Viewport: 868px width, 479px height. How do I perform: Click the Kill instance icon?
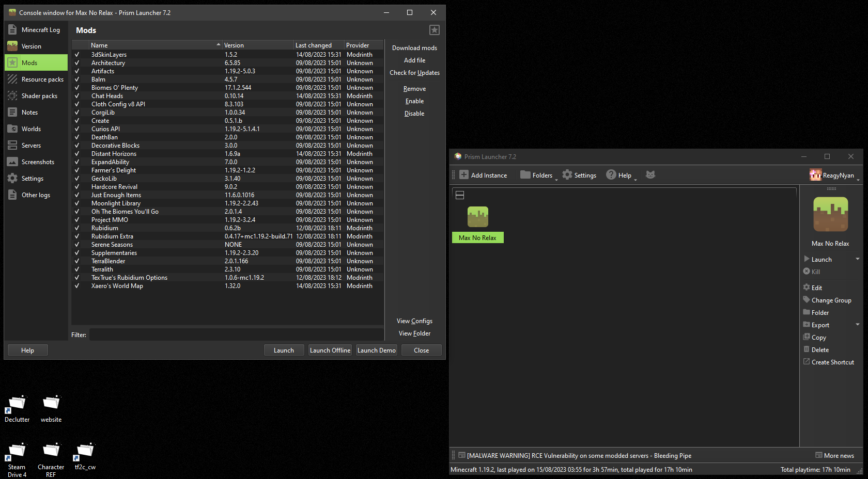coord(807,272)
